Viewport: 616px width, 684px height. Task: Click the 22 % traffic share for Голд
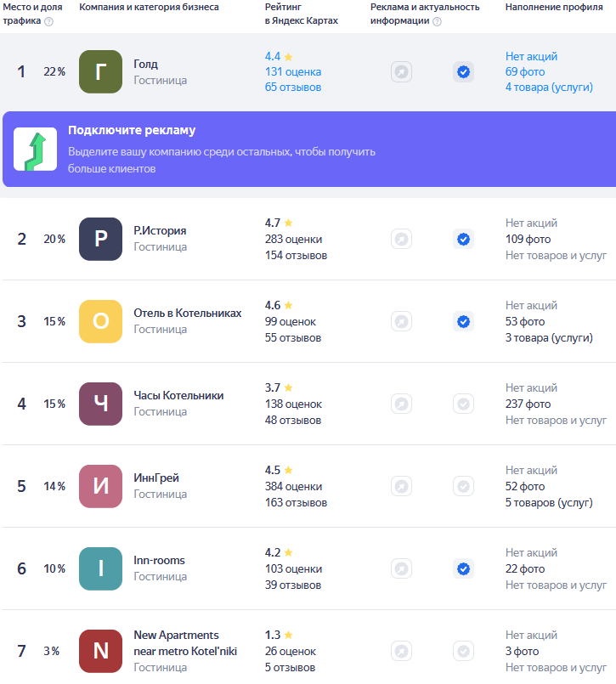click(54, 72)
